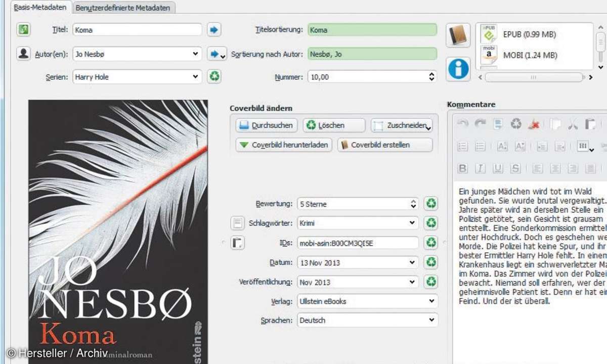Insert an ordered list in comments
The width and height of the screenshot is (607, 364).
462,147
